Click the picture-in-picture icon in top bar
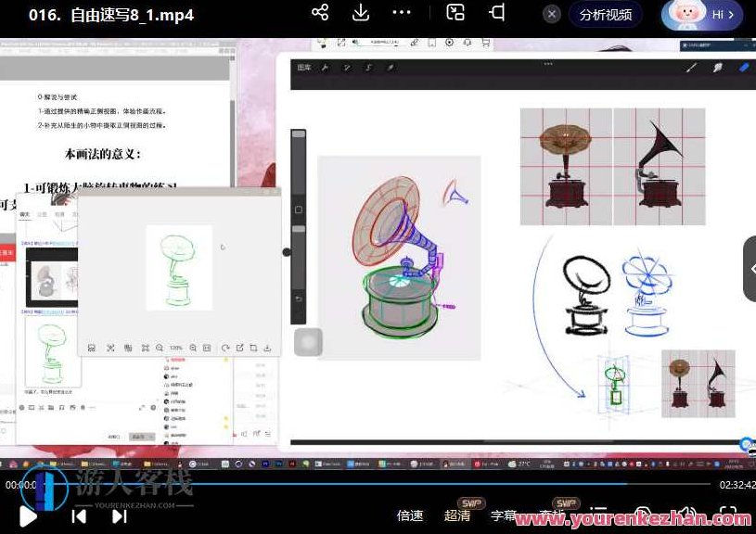The height and width of the screenshot is (534, 756). coord(455,13)
